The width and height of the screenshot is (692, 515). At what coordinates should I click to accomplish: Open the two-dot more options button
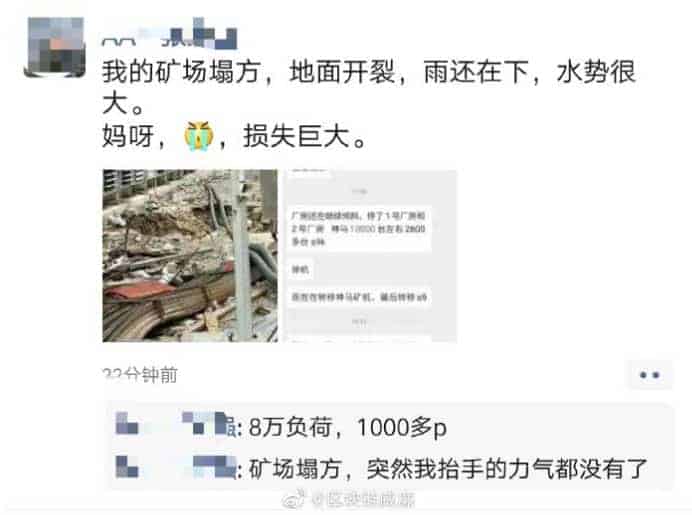650,375
